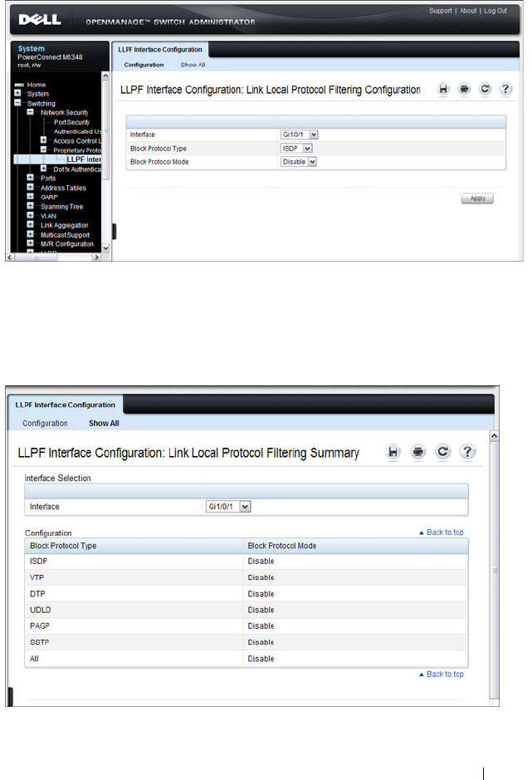Expand the MVR Configuration tree node
This screenshot has width=532, height=780.
(x=31, y=243)
